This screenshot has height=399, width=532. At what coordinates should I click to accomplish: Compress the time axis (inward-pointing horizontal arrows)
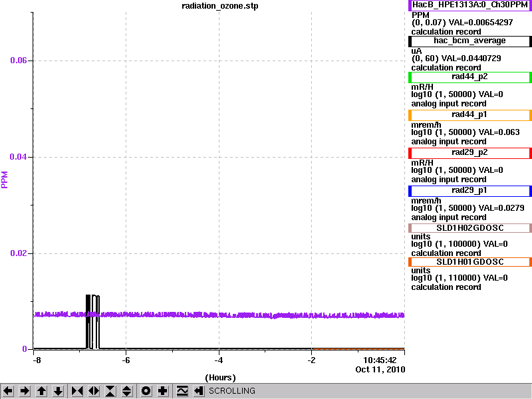coord(77,391)
